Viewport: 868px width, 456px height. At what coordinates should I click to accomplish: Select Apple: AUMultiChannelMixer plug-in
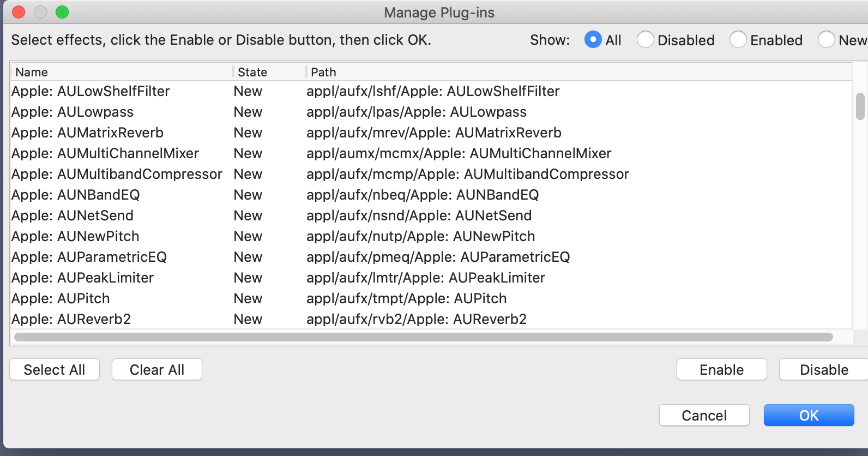coord(431,153)
